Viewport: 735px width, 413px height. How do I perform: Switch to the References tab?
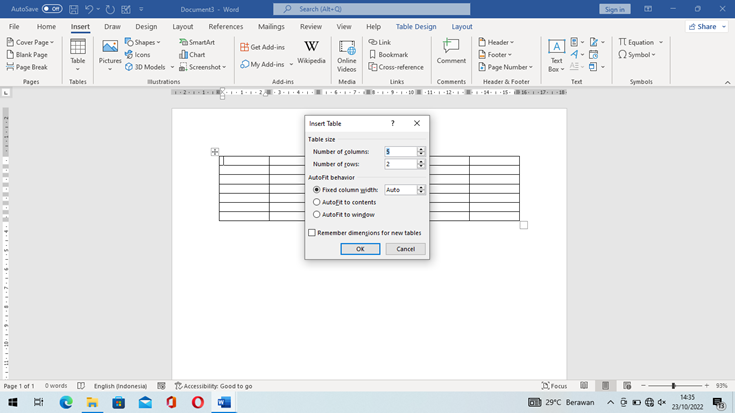[x=225, y=27]
